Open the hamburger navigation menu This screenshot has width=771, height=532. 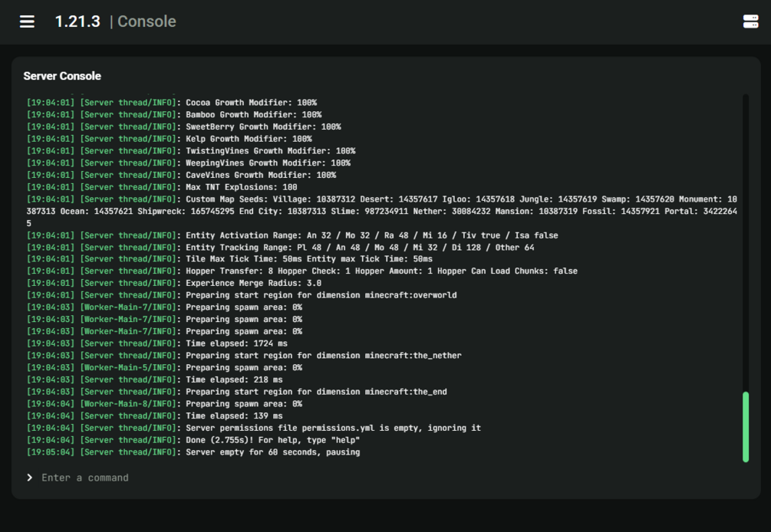(x=27, y=21)
